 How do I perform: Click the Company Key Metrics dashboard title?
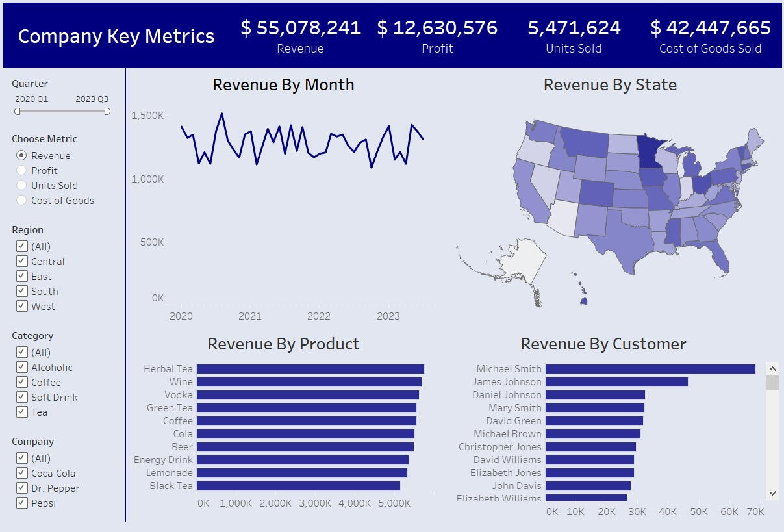(116, 36)
